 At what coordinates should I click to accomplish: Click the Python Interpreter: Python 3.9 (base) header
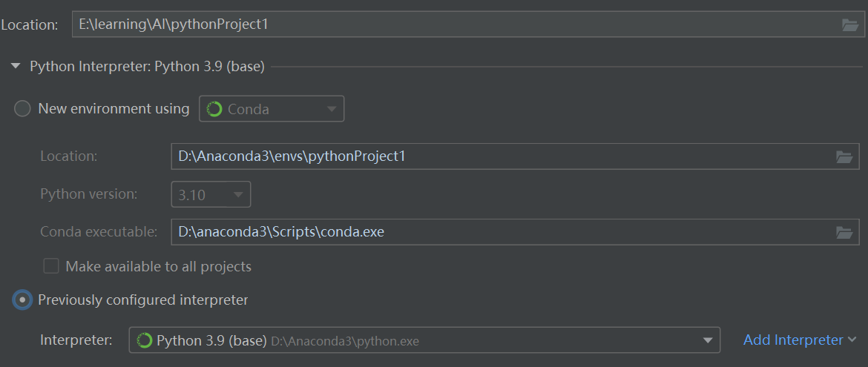(147, 67)
